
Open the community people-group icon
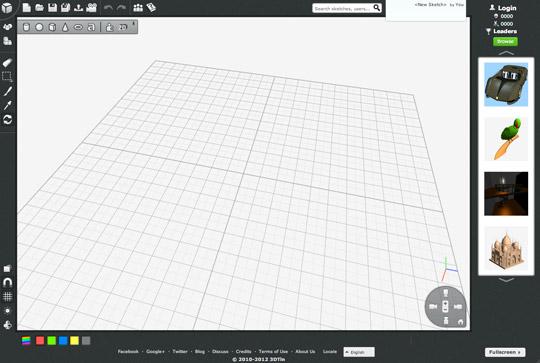pyautogui.click(x=138, y=7)
